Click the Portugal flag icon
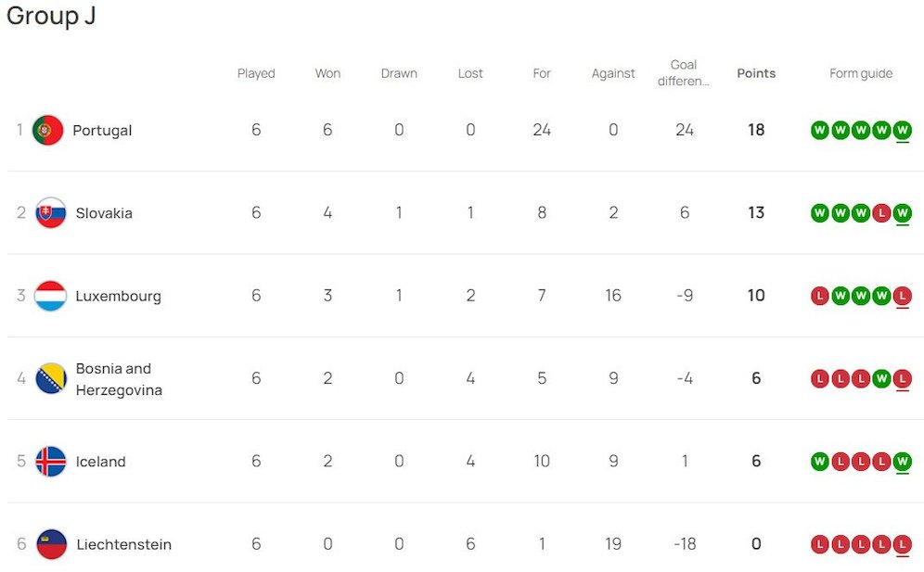 point(47,131)
